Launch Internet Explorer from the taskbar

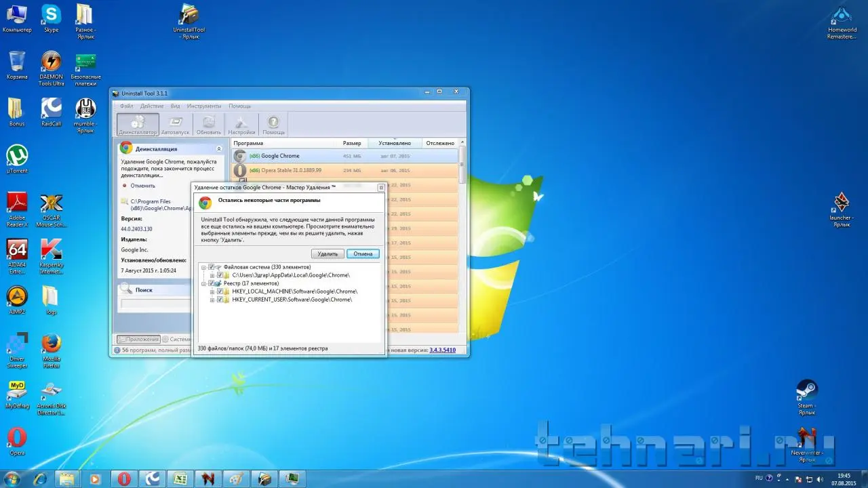tap(41, 479)
